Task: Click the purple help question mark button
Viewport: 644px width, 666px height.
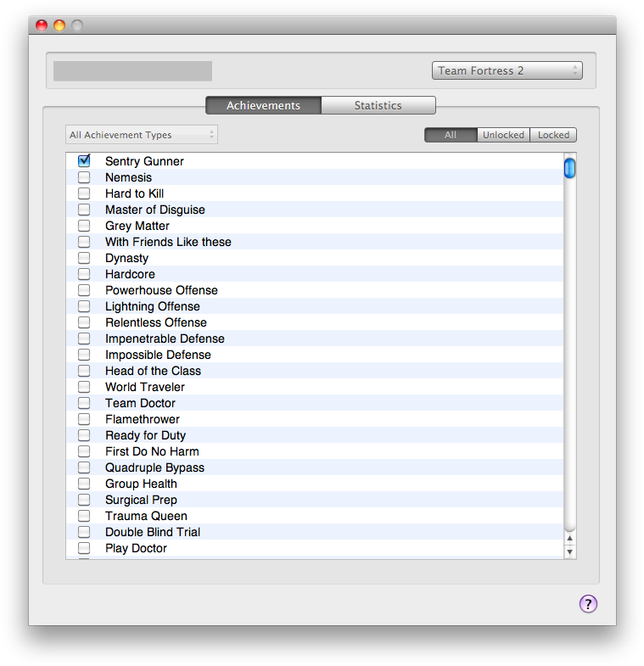Action: [588, 603]
